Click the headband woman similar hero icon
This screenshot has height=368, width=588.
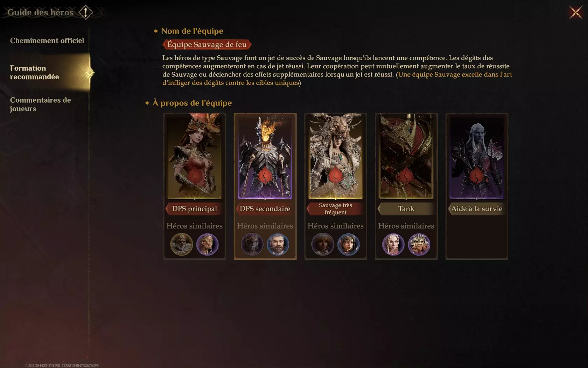349,244
